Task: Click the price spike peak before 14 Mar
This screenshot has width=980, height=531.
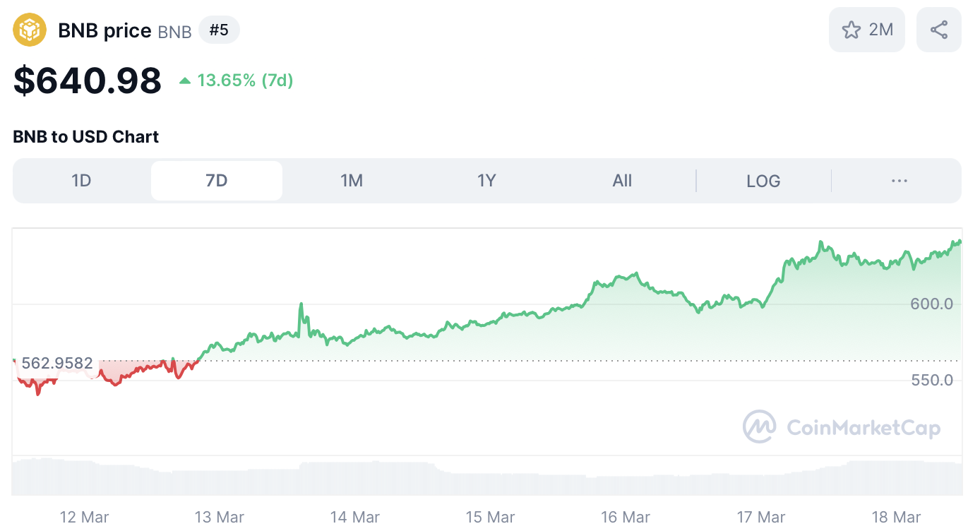Action: coord(301,304)
